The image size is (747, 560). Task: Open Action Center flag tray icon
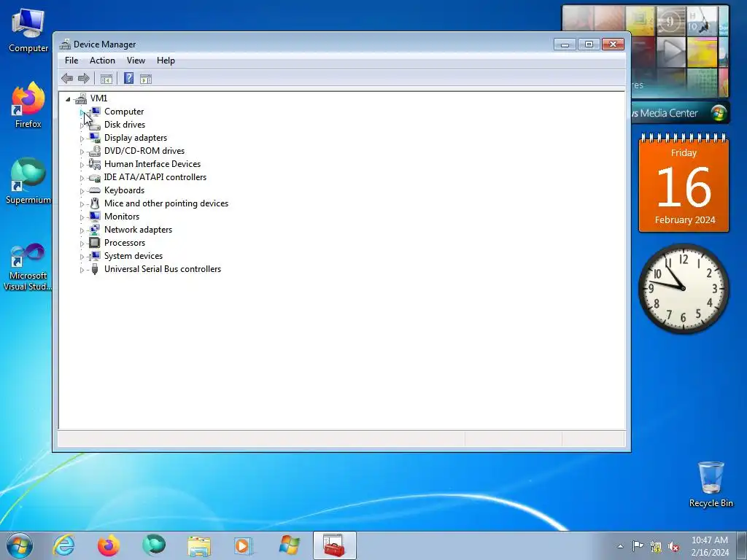(x=638, y=546)
